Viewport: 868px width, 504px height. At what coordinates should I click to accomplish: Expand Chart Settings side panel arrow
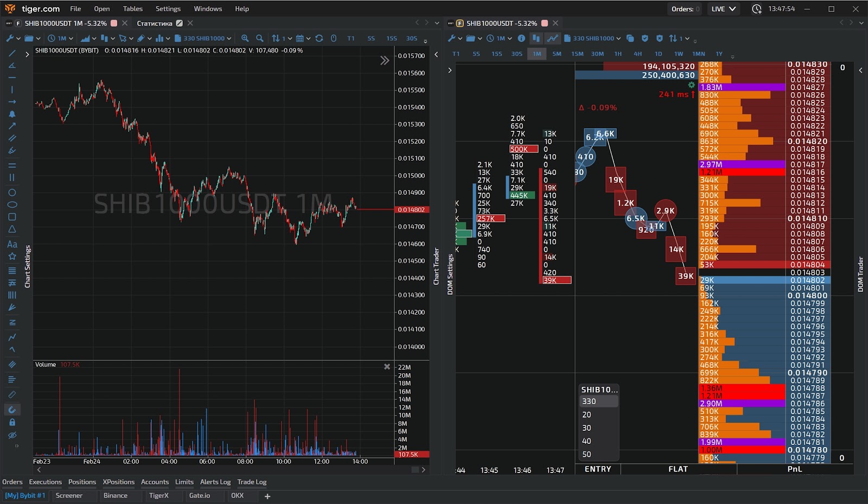click(x=27, y=54)
